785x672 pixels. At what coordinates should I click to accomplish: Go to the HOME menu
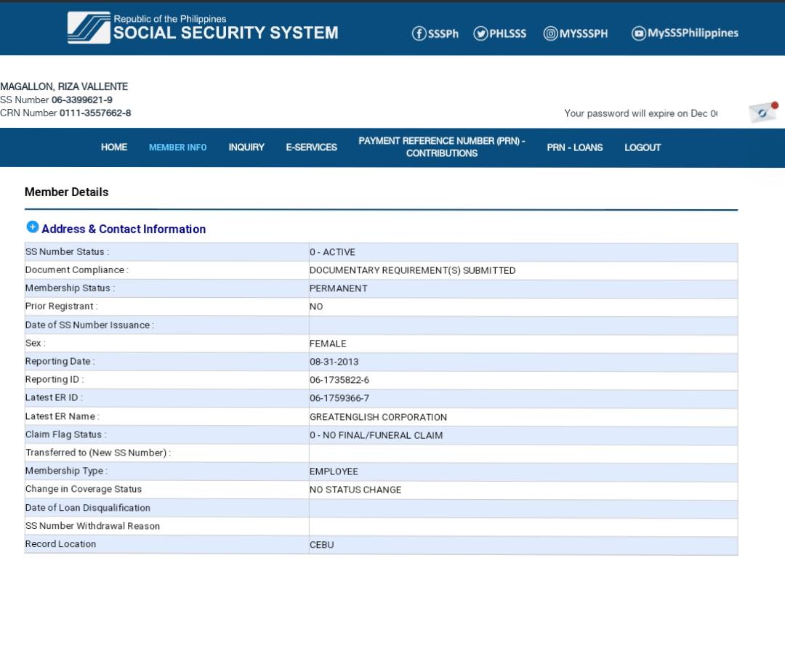[114, 147]
